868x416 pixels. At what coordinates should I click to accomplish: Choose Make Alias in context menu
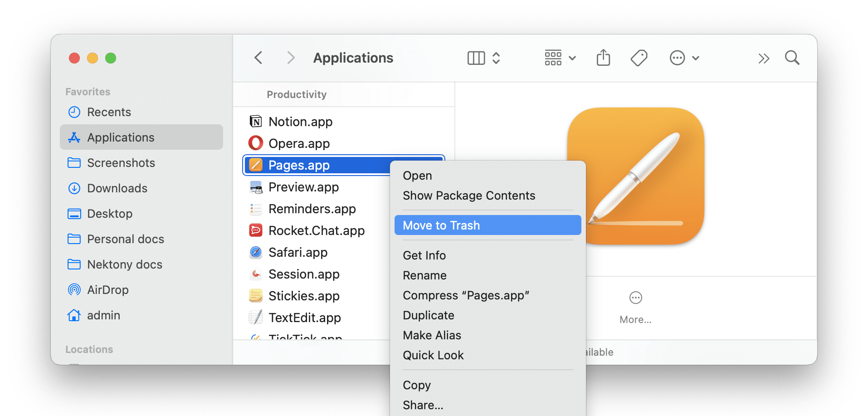488,335
